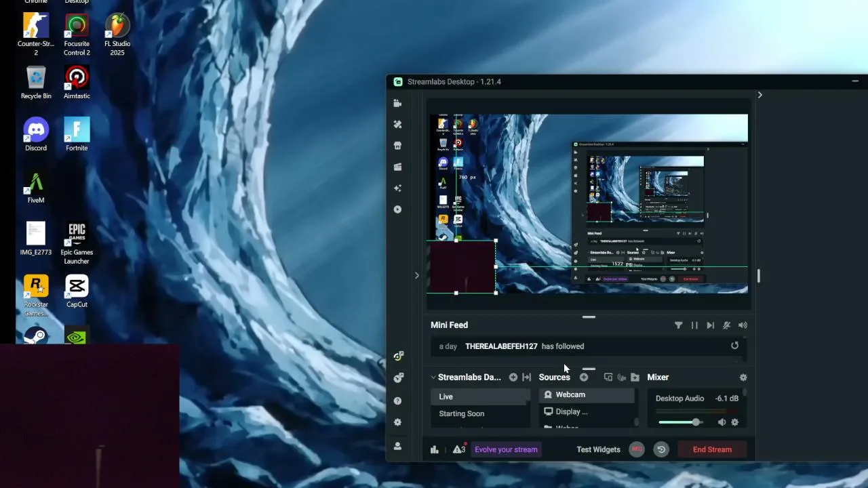Open the Cloudbot link icon in sidebar
868x488 pixels.
click(x=398, y=378)
